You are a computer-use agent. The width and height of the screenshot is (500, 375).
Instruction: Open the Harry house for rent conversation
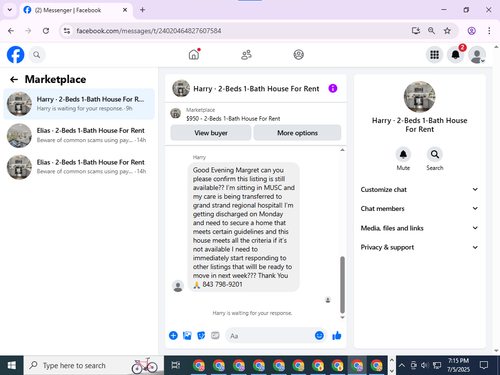click(x=79, y=104)
